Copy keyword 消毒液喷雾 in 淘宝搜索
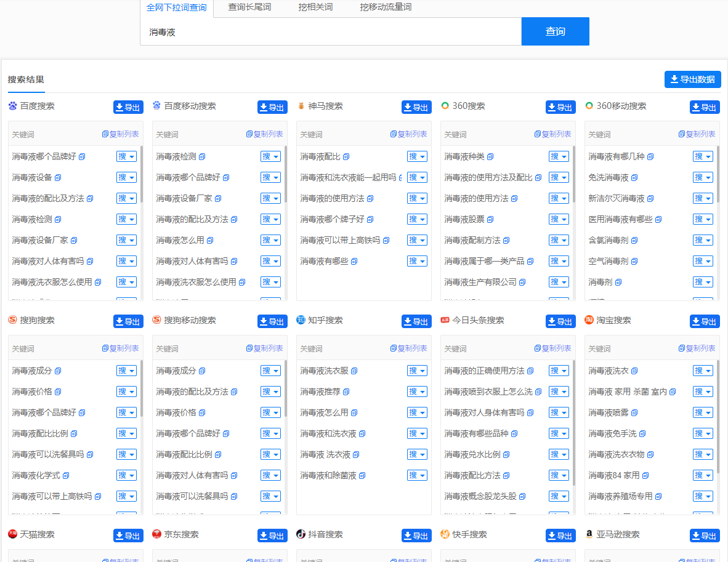This screenshot has height=562, width=728. click(634, 413)
